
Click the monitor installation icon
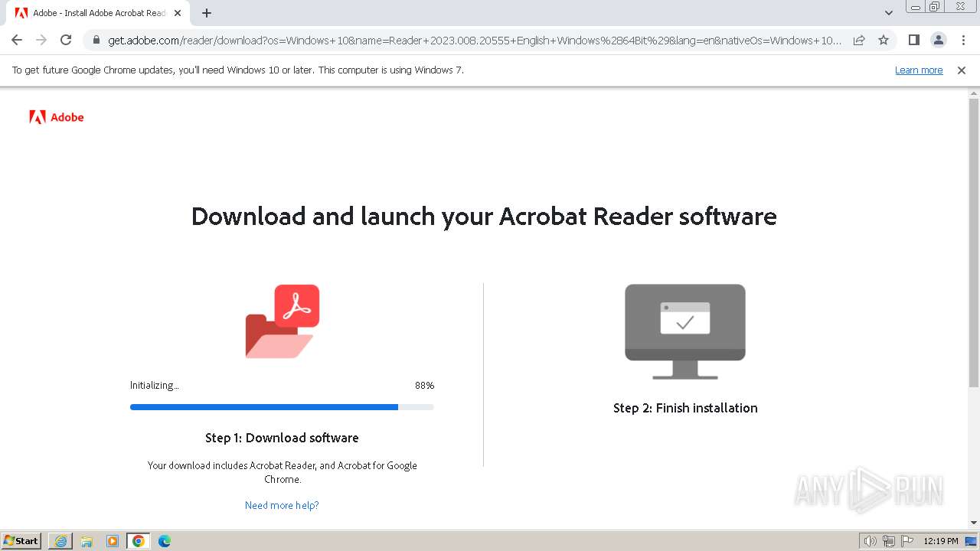click(x=685, y=331)
